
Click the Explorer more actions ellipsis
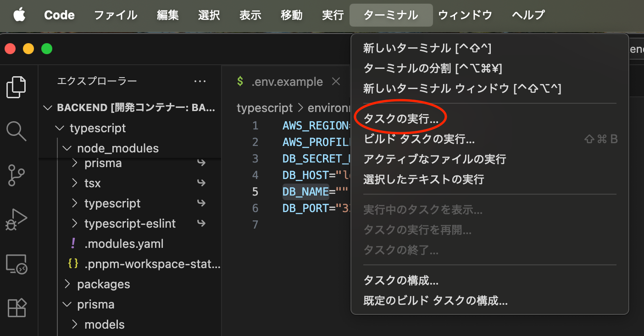(x=200, y=82)
